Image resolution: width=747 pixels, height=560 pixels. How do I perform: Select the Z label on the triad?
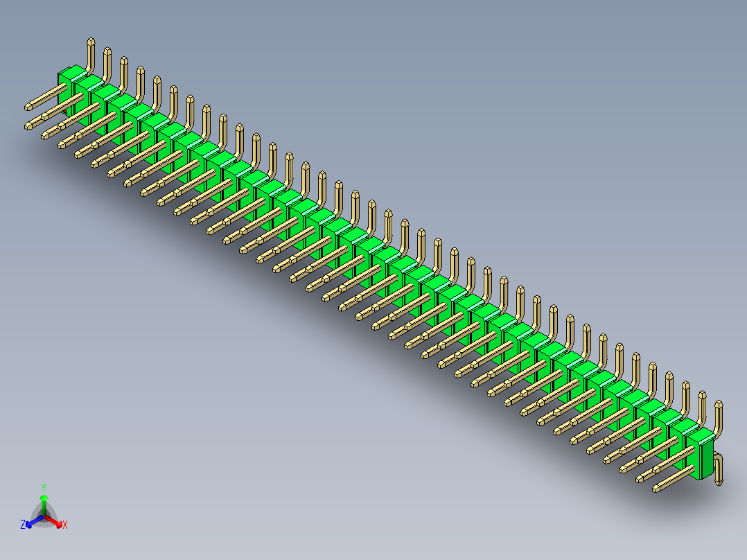(23, 524)
